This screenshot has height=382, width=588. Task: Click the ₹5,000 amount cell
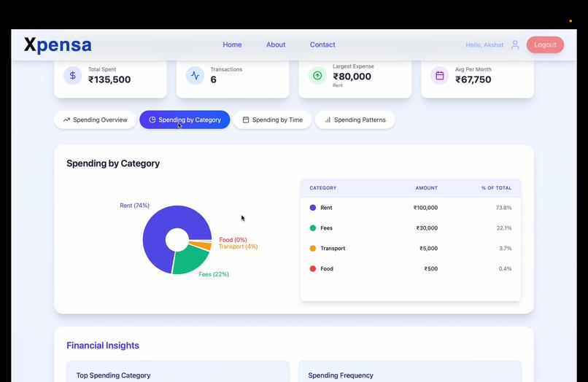pos(429,248)
